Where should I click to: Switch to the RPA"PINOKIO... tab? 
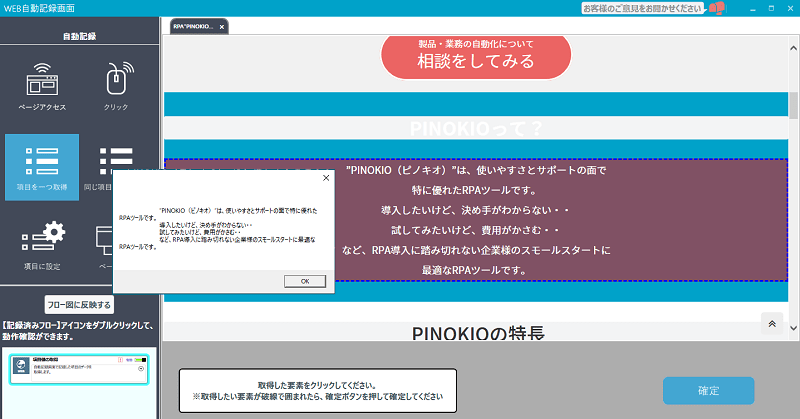click(198, 27)
